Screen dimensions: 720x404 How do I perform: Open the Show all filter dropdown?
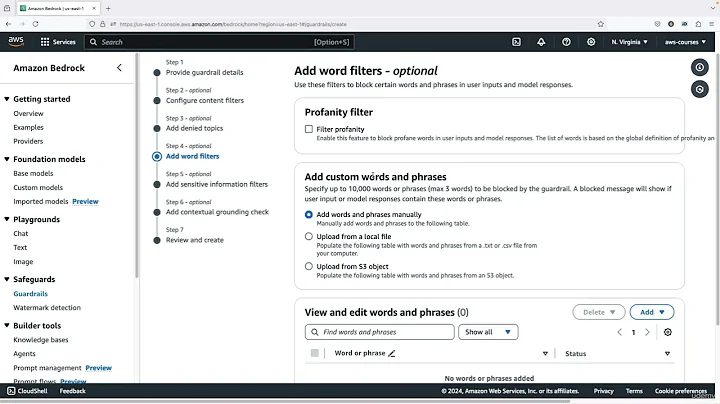click(488, 332)
